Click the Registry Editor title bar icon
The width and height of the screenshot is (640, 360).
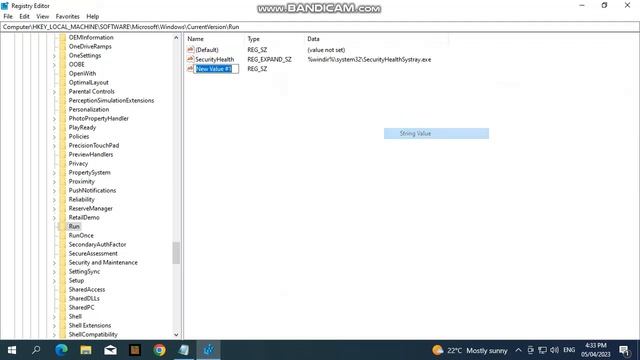click(5, 6)
